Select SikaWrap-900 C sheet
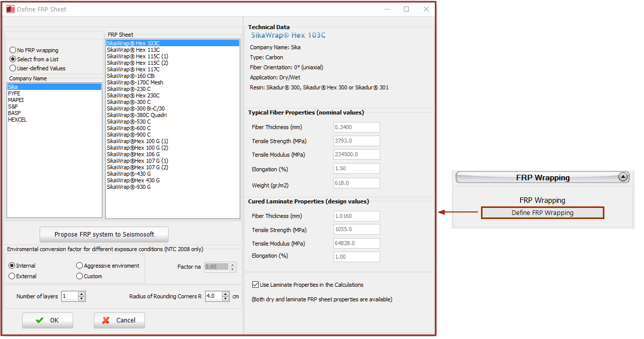The width and height of the screenshot is (644, 339). click(173, 135)
